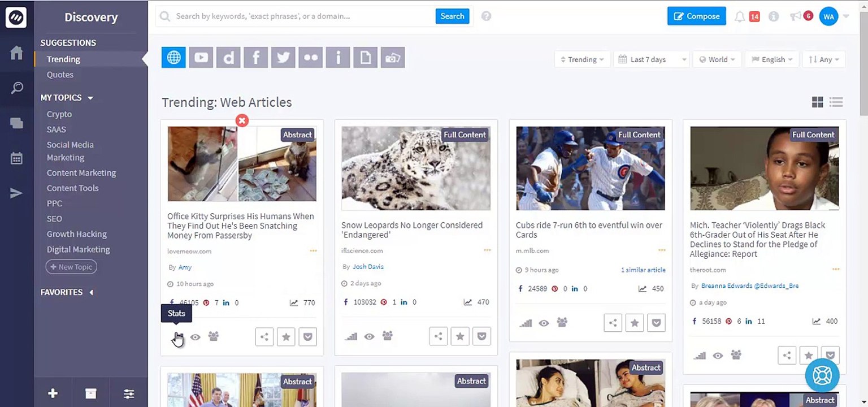Image resolution: width=868 pixels, height=407 pixels.
Task: Open the home icon in left rail
Action: (16, 53)
